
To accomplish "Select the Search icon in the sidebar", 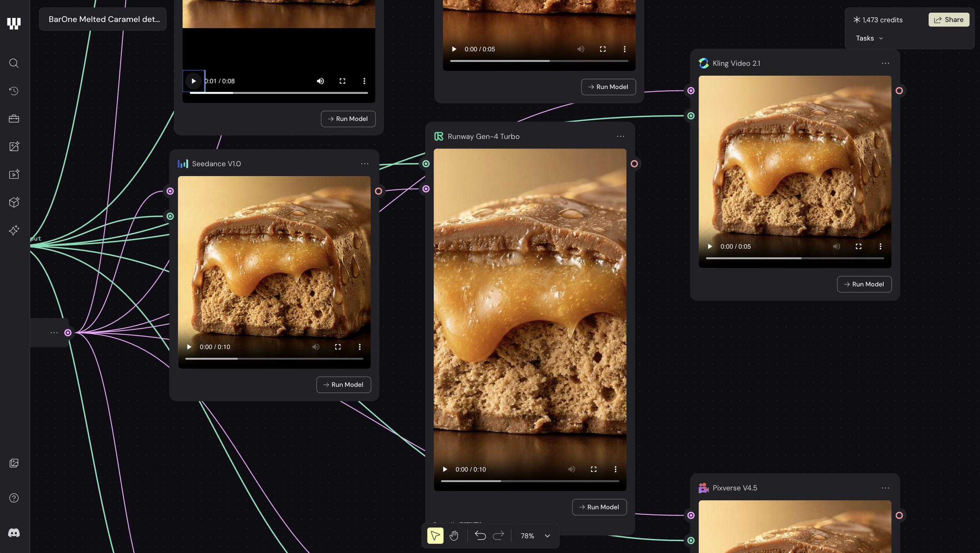I will click(x=14, y=63).
